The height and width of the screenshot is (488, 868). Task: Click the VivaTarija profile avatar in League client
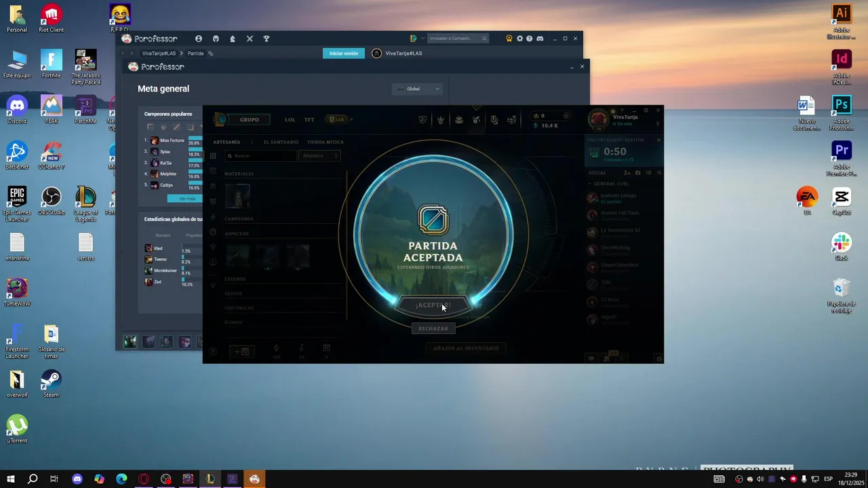pos(599,120)
